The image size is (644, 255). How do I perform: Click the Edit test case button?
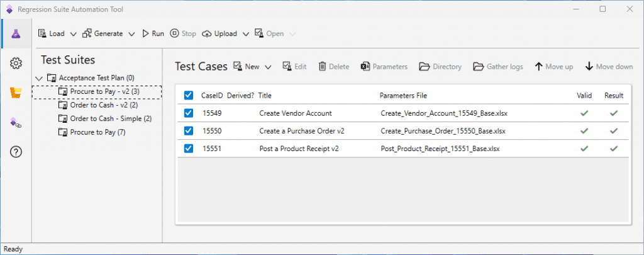(x=294, y=67)
